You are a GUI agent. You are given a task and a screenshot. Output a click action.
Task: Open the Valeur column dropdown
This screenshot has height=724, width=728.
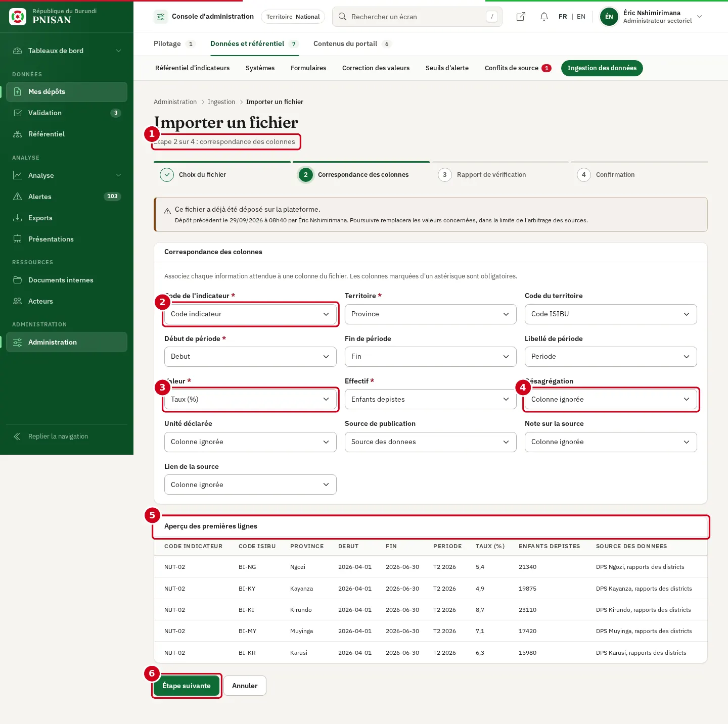pyautogui.click(x=250, y=399)
